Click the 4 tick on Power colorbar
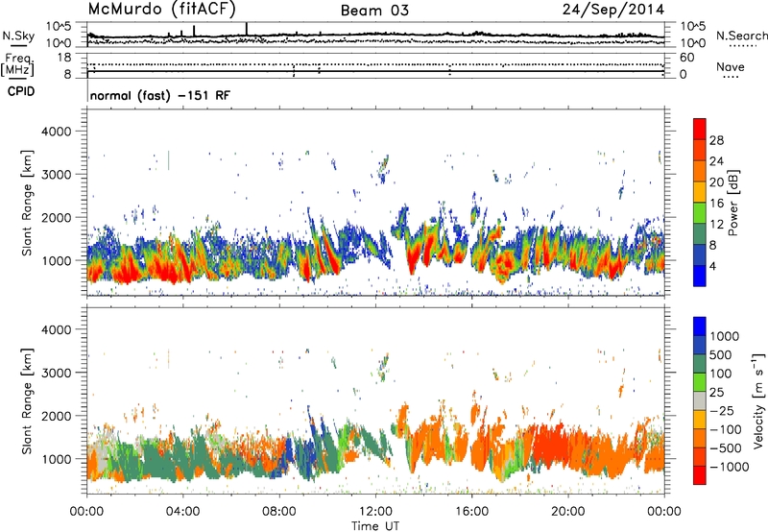The height and width of the screenshot is (532, 768). [x=712, y=266]
